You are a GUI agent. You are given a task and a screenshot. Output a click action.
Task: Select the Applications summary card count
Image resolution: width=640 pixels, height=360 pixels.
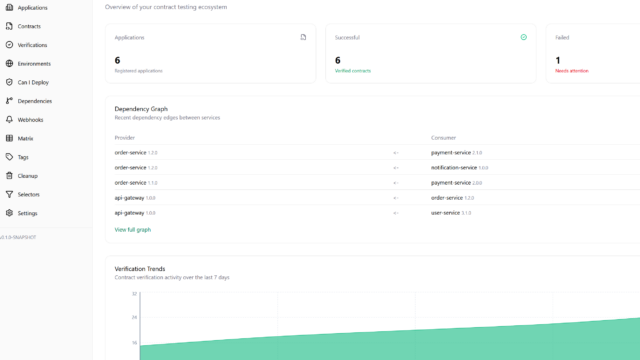point(117,60)
